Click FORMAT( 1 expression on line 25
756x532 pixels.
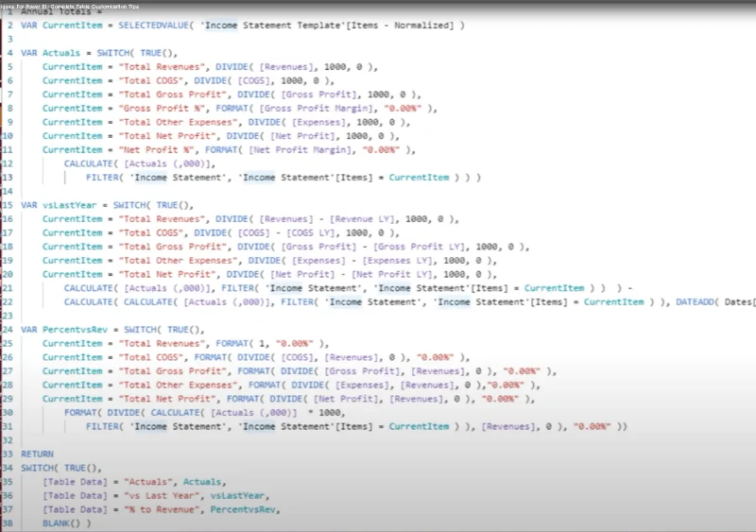pos(240,343)
